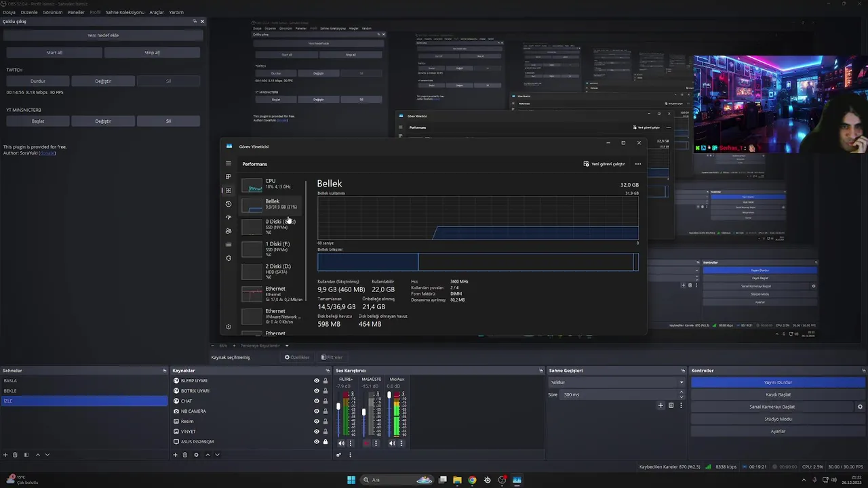The height and width of the screenshot is (488, 868).
Task: Adjust FİLTRE+ volume fader
Action: [x=338, y=407]
